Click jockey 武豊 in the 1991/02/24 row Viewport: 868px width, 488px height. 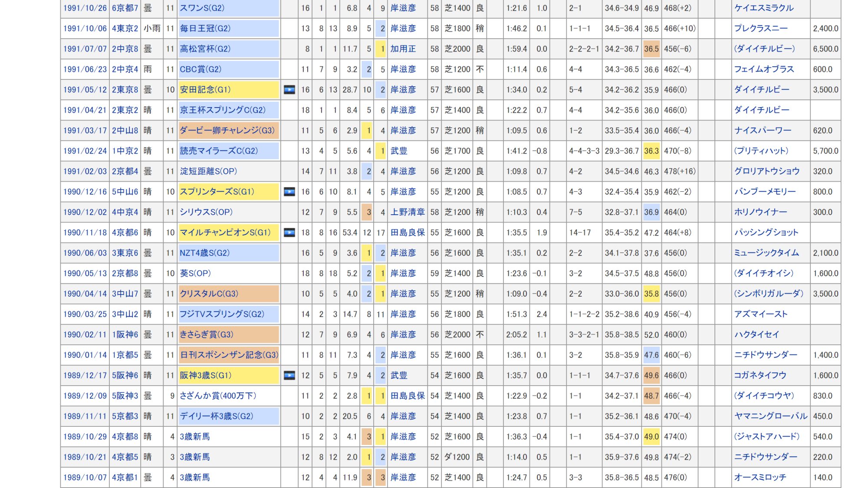398,151
